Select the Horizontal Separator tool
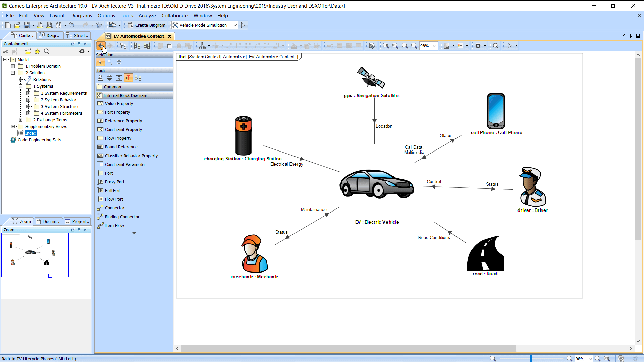The width and height of the screenshot is (644, 362). click(110, 78)
